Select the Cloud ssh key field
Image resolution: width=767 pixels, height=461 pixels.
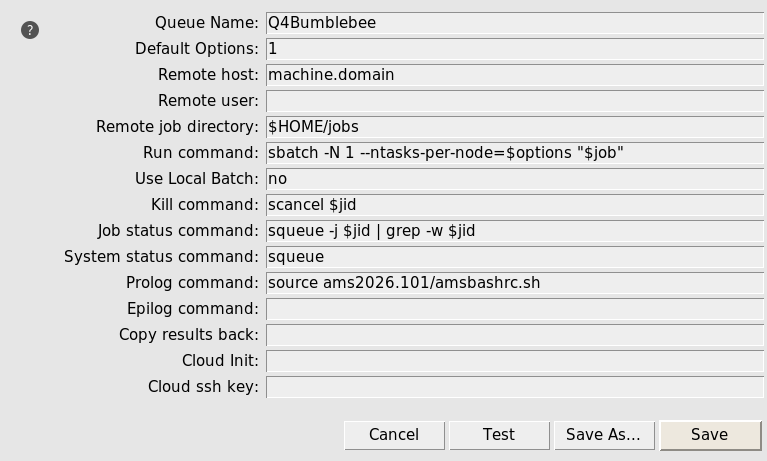click(514, 387)
